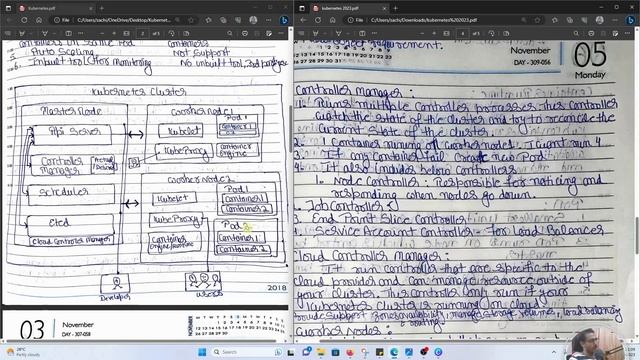Click the taskbar Search box

(247, 352)
